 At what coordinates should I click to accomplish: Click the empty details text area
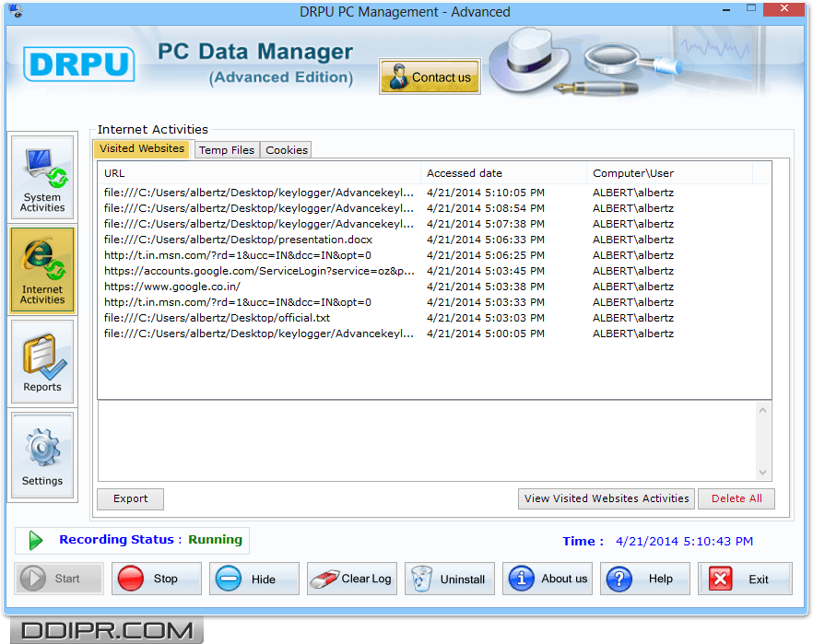(428, 441)
